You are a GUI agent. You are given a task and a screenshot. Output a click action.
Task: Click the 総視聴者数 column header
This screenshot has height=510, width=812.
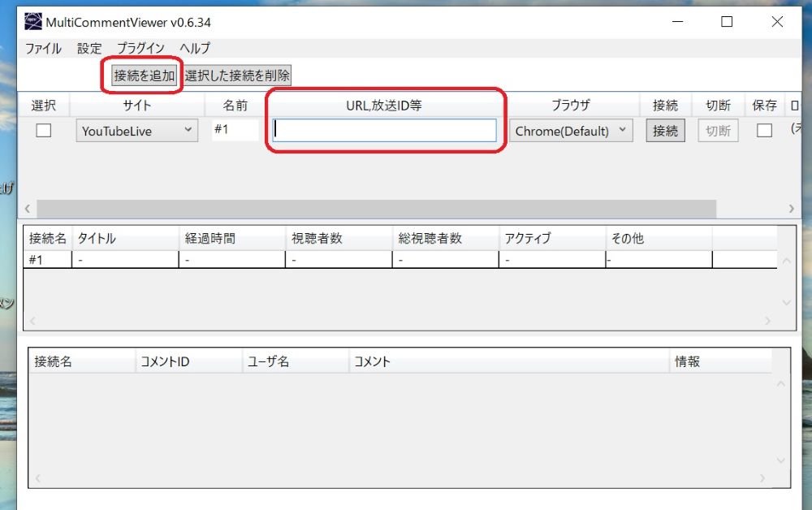pos(445,238)
